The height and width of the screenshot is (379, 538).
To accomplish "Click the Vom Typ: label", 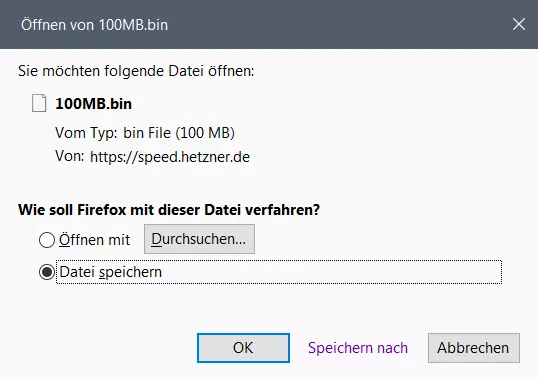I will tap(86, 133).
